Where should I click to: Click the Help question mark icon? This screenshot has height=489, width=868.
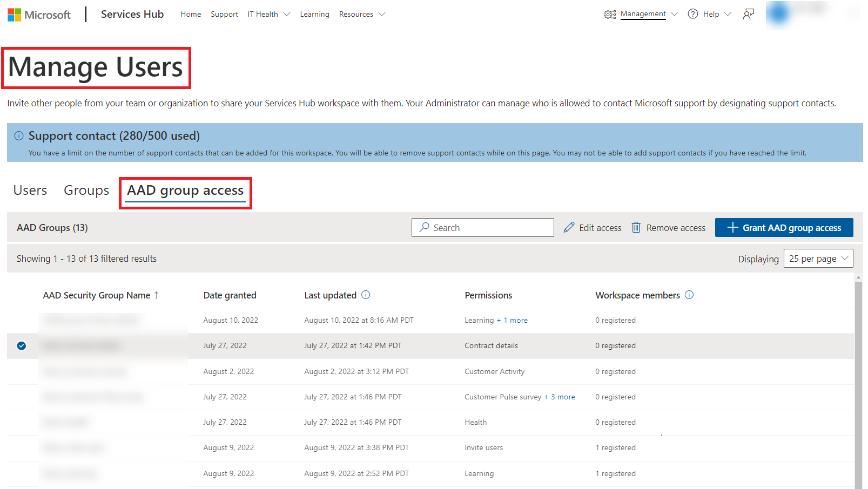[692, 14]
